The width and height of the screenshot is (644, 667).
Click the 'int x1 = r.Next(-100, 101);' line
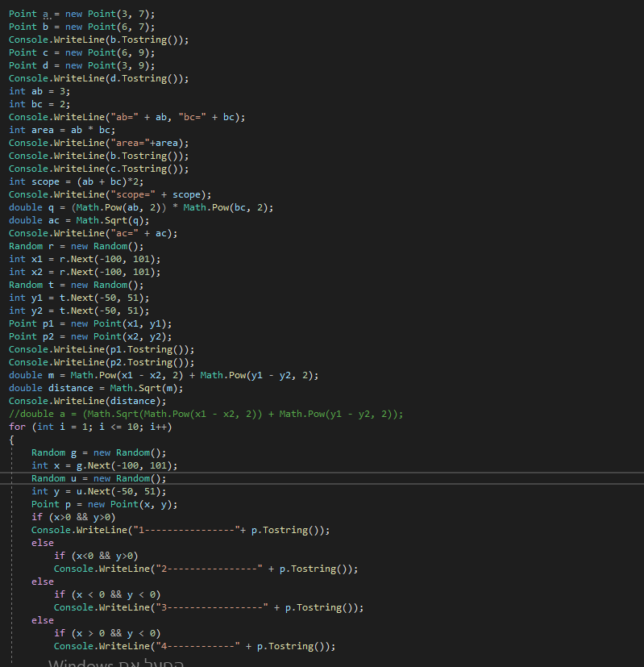click(85, 259)
